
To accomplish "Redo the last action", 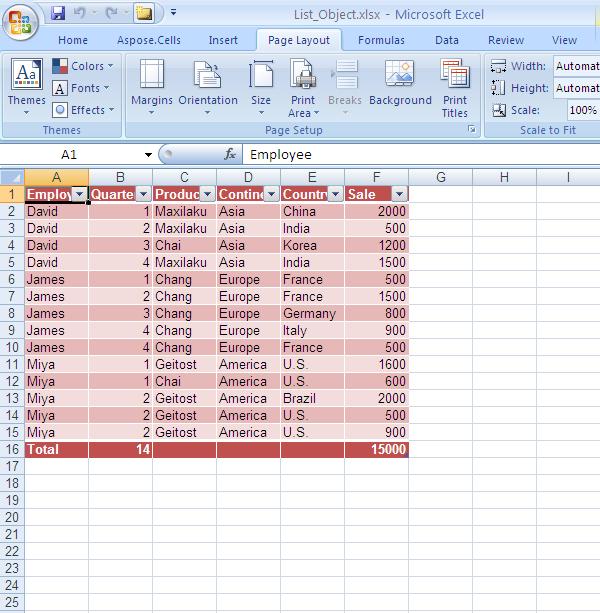I will [x=111, y=13].
